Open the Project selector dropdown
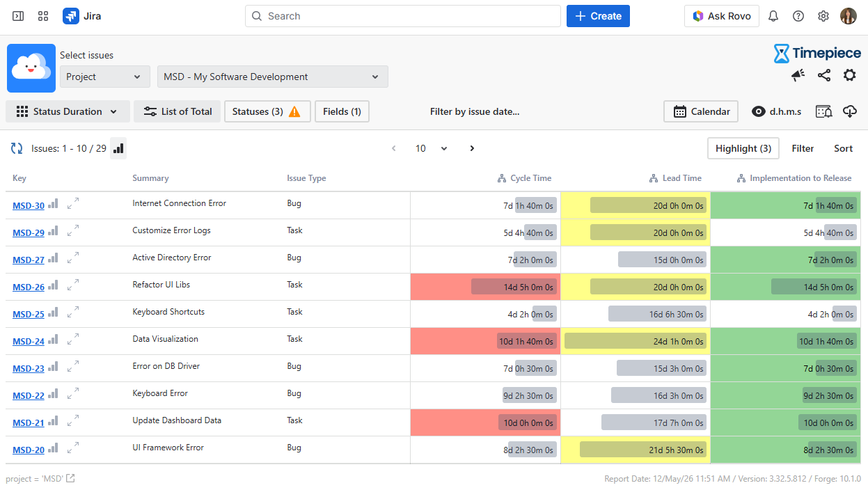The height and width of the screenshot is (490, 868). [x=104, y=77]
